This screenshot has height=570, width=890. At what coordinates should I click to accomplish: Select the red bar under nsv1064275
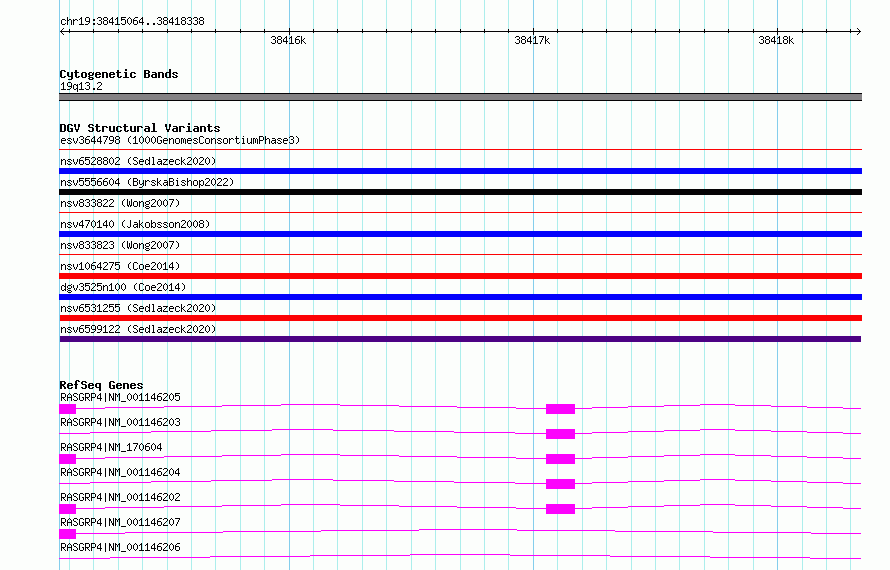tap(460, 276)
